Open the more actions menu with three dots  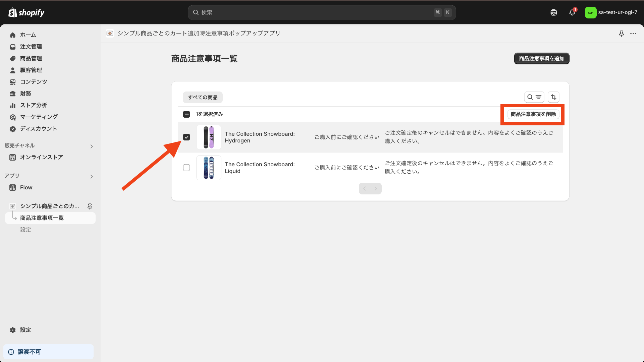click(x=634, y=34)
